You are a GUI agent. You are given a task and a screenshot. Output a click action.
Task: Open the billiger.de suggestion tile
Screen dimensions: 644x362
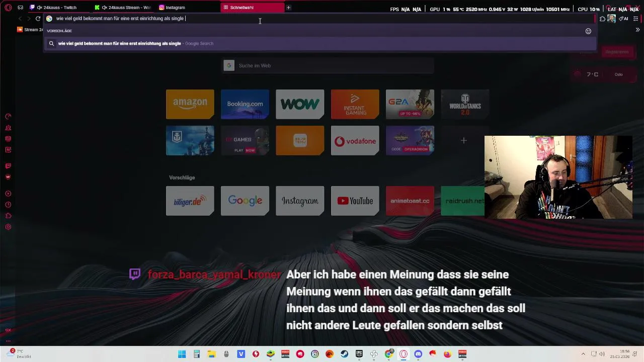click(x=190, y=201)
